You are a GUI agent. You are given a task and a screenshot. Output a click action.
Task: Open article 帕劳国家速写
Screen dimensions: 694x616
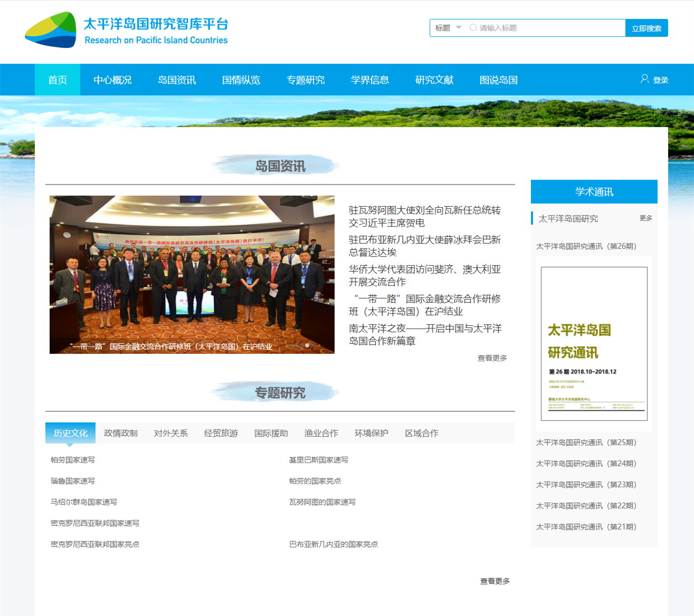[73, 460]
